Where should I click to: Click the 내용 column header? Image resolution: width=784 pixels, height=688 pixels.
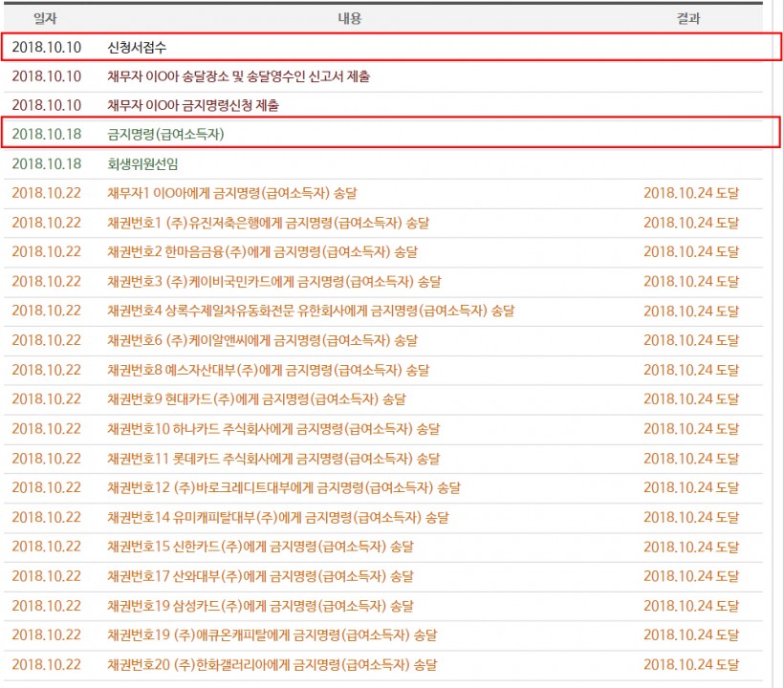[350, 18]
